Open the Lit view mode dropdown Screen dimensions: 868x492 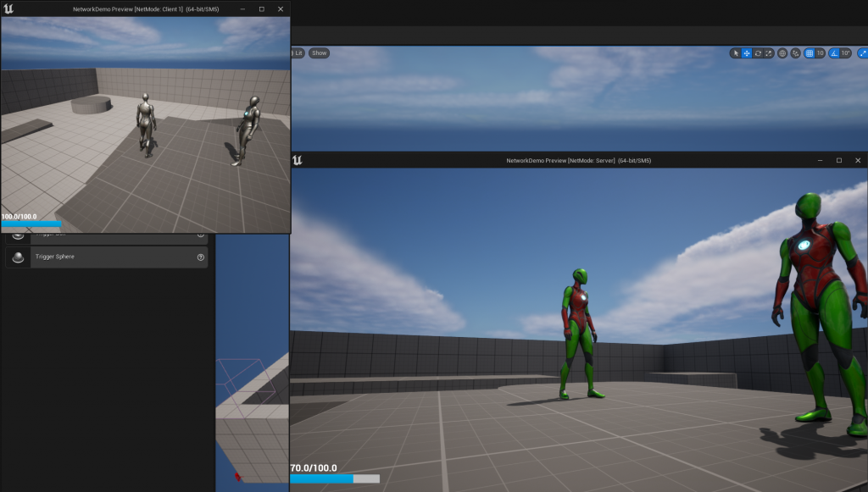[298, 53]
